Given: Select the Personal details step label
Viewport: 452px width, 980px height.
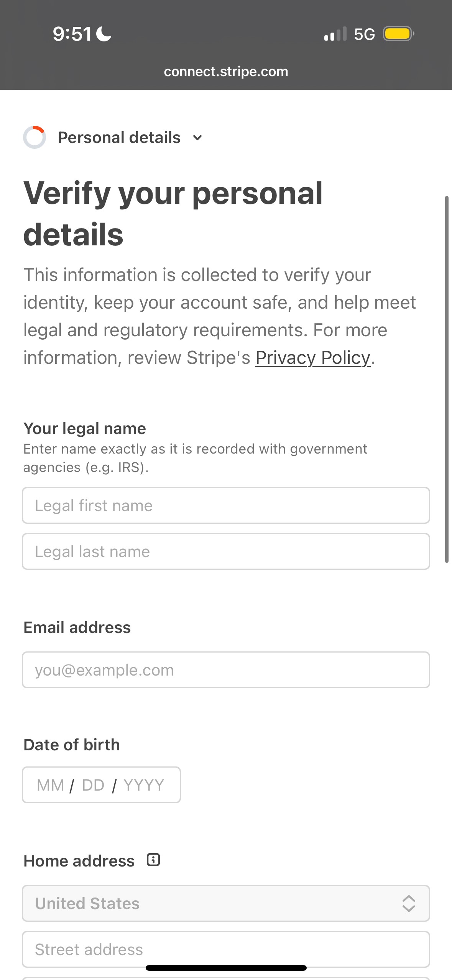Looking at the screenshot, I should point(119,138).
